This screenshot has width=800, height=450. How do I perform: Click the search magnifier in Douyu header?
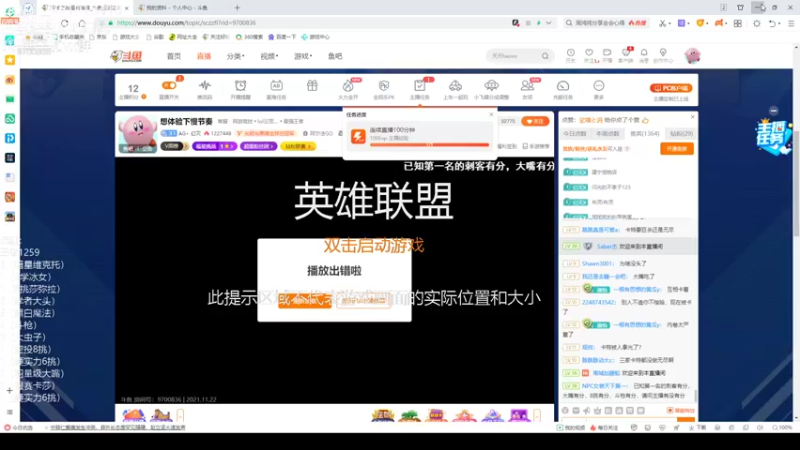click(545, 56)
